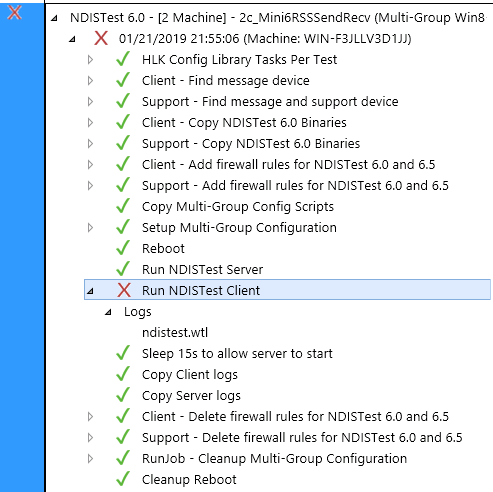Expand RunJob - Cleanup Multi-Group Configuration
Image resolution: width=493 pixels, height=492 pixels.
(90, 459)
